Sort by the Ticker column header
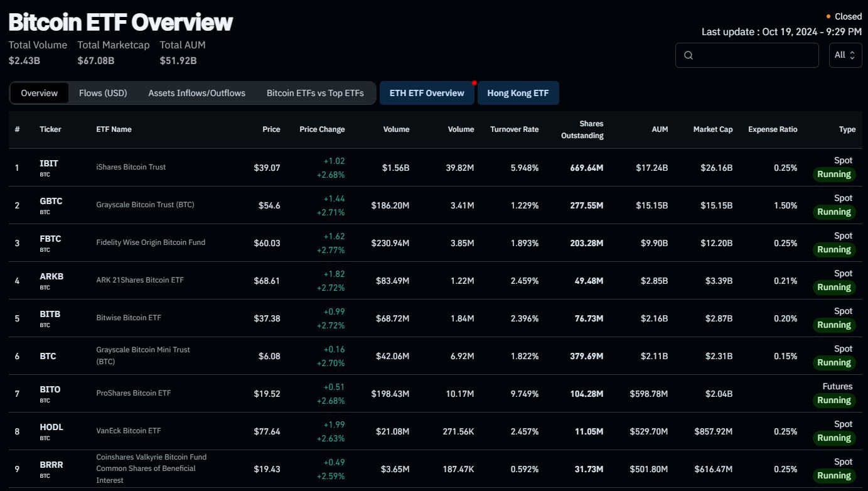868x491 pixels. 50,129
